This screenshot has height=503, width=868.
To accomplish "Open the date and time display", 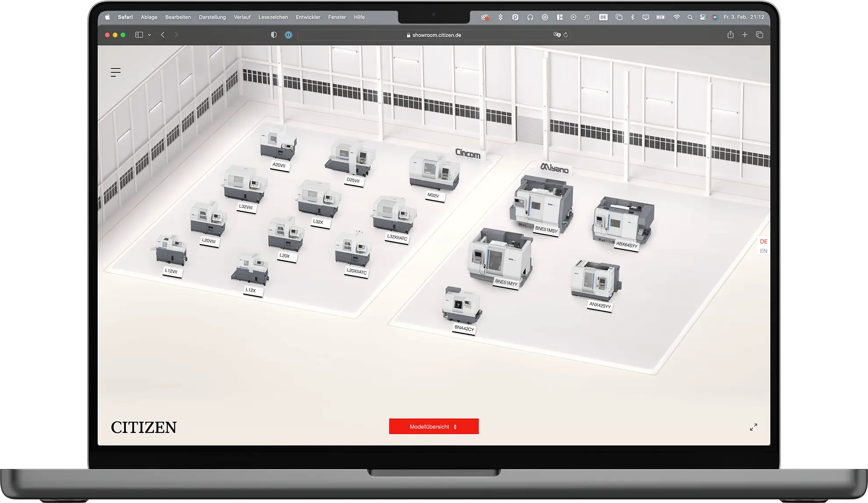I will [743, 17].
